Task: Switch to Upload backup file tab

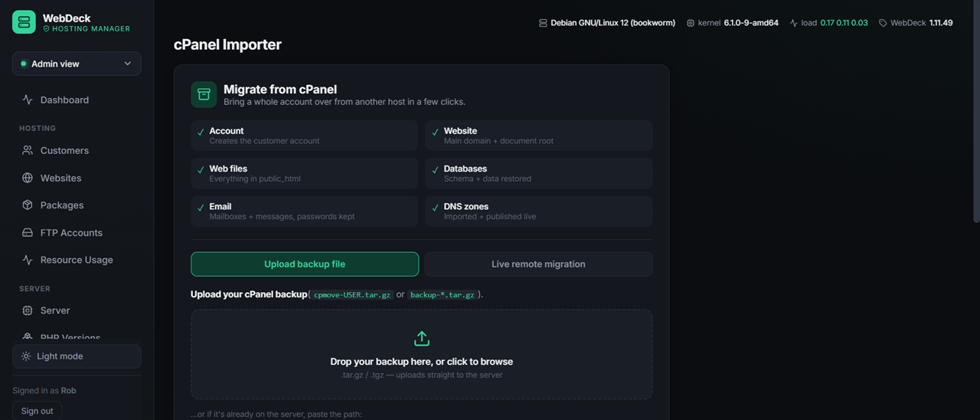Action: 305,264
